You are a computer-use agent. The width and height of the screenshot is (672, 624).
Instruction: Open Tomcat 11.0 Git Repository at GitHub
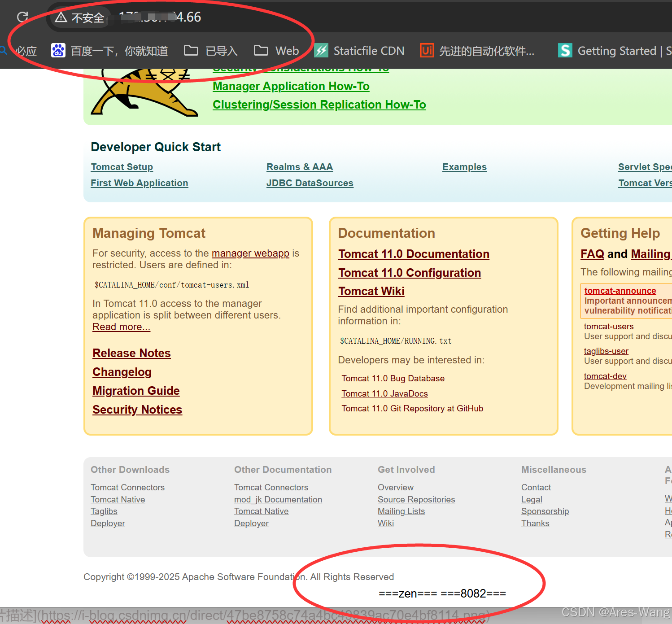pyautogui.click(x=412, y=409)
